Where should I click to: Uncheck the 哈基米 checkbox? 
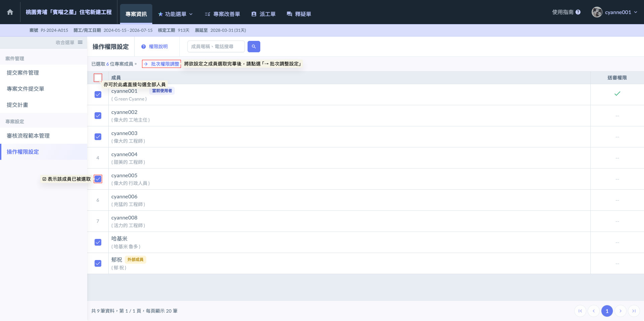(x=98, y=242)
